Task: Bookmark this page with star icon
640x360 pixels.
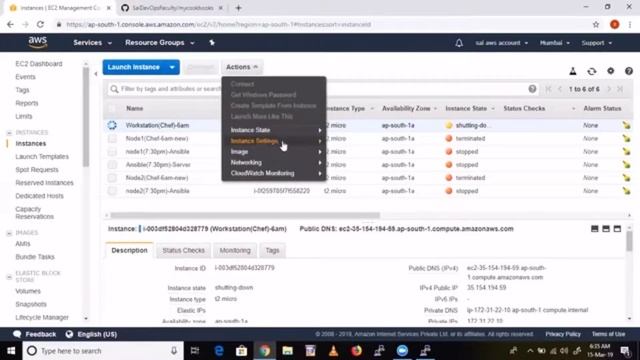Action: (x=596, y=24)
